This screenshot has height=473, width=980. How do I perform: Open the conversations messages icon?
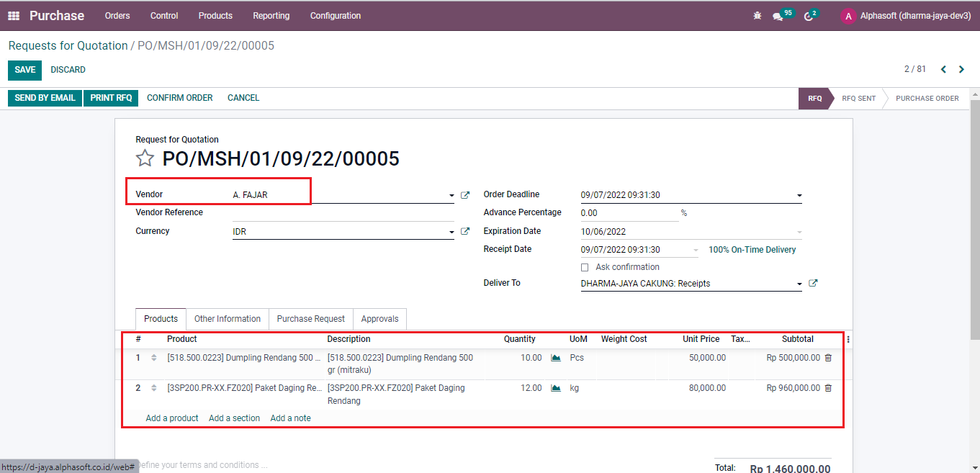pyautogui.click(x=778, y=16)
